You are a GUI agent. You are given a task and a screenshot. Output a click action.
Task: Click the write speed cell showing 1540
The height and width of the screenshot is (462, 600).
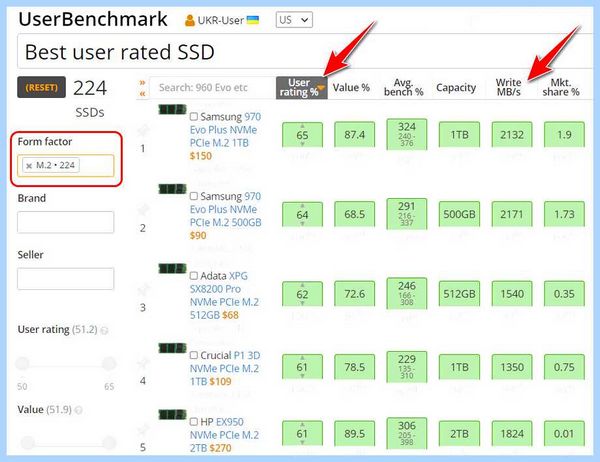(x=512, y=294)
